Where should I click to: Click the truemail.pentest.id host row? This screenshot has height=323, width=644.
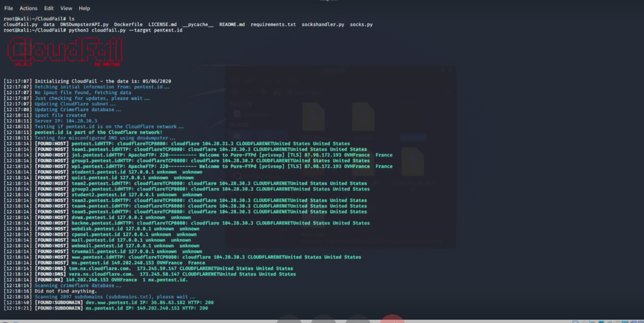click(103, 251)
